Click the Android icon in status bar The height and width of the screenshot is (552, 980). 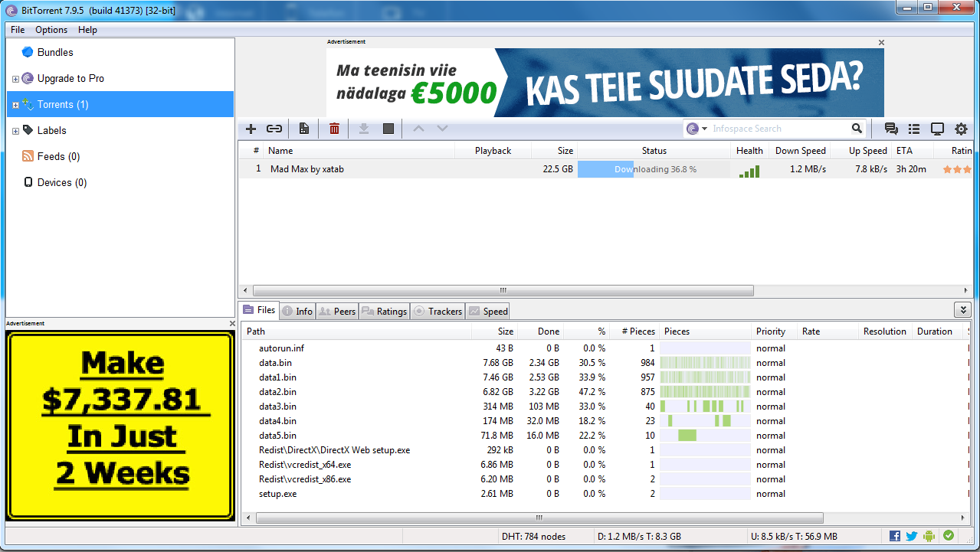(x=929, y=536)
